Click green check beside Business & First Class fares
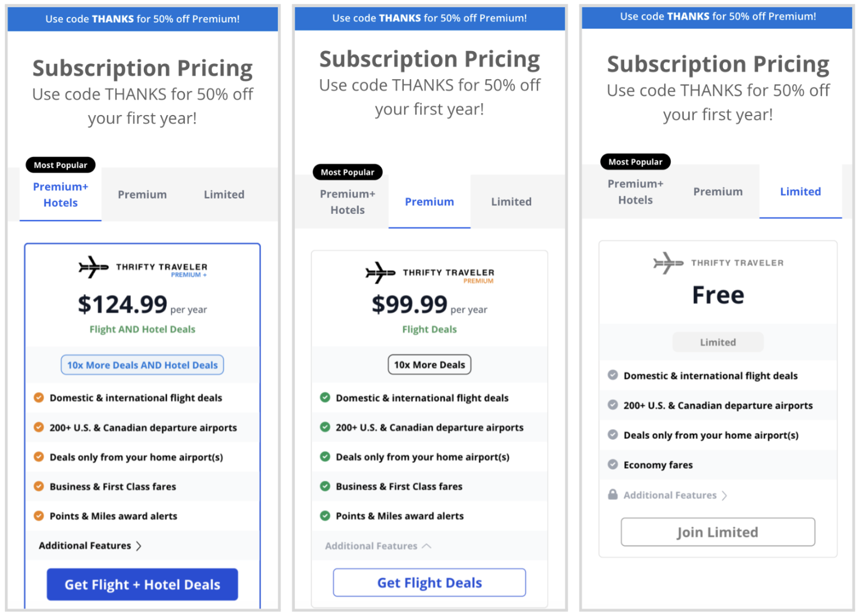 pos(325,486)
